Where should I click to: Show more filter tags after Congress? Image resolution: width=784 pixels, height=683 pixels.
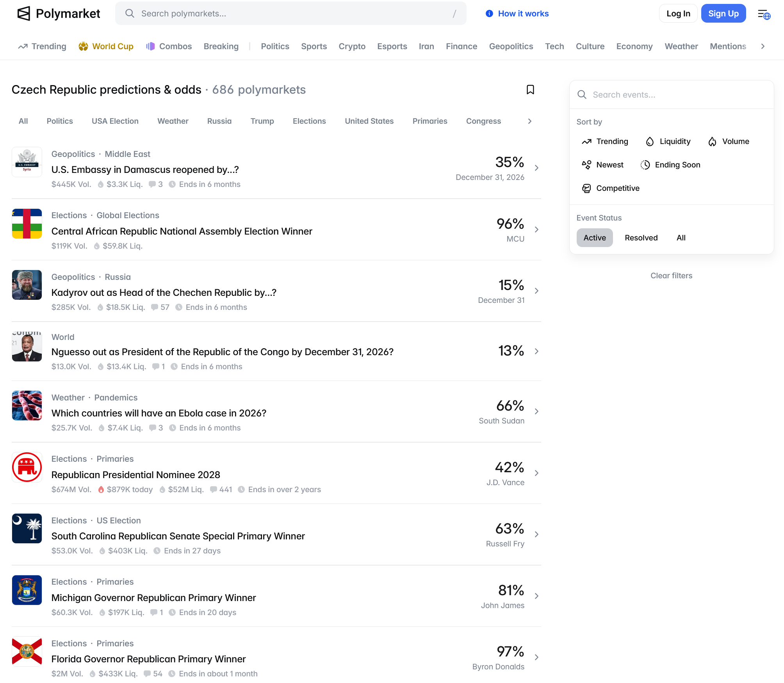pyautogui.click(x=530, y=121)
